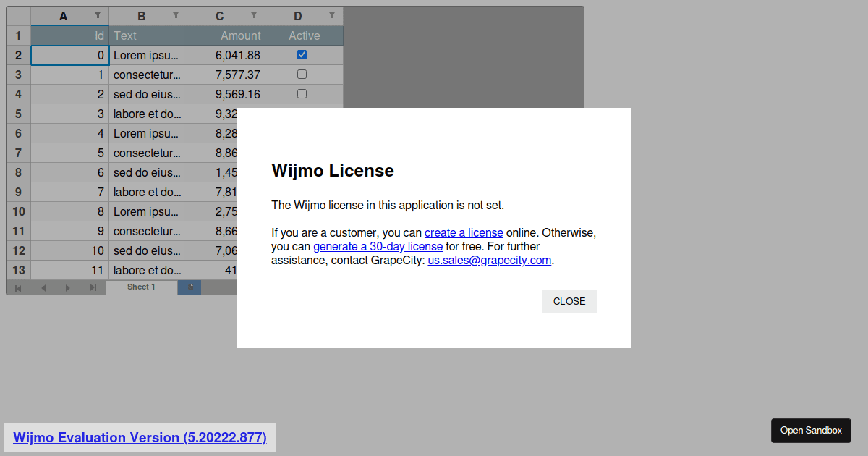Open the create a license link
This screenshot has height=456, width=868.
pyautogui.click(x=464, y=233)
